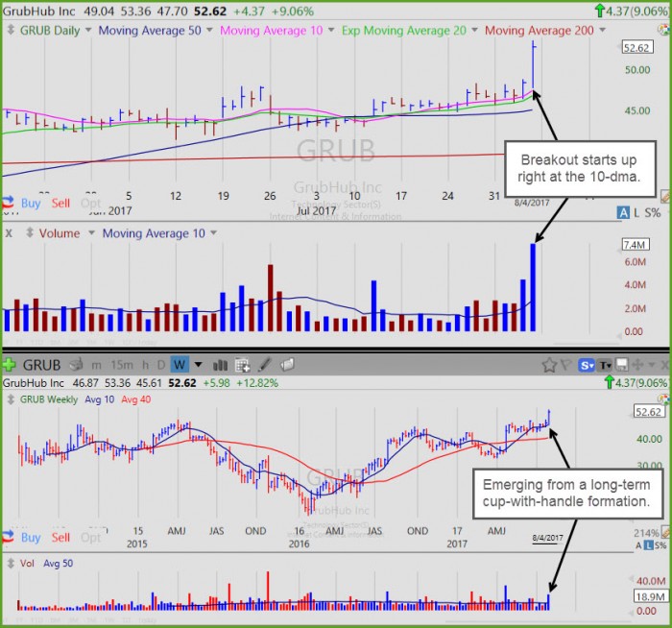The image size is (672, 628).
Task: Select the pencil drawing tools icon
Action: click(x=264, y=365)
